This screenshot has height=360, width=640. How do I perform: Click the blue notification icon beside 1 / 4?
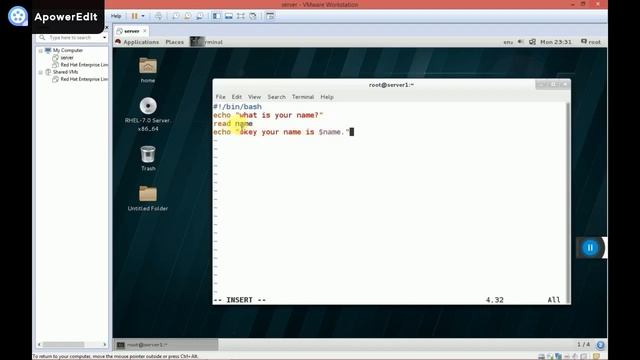tap(600, 345)
